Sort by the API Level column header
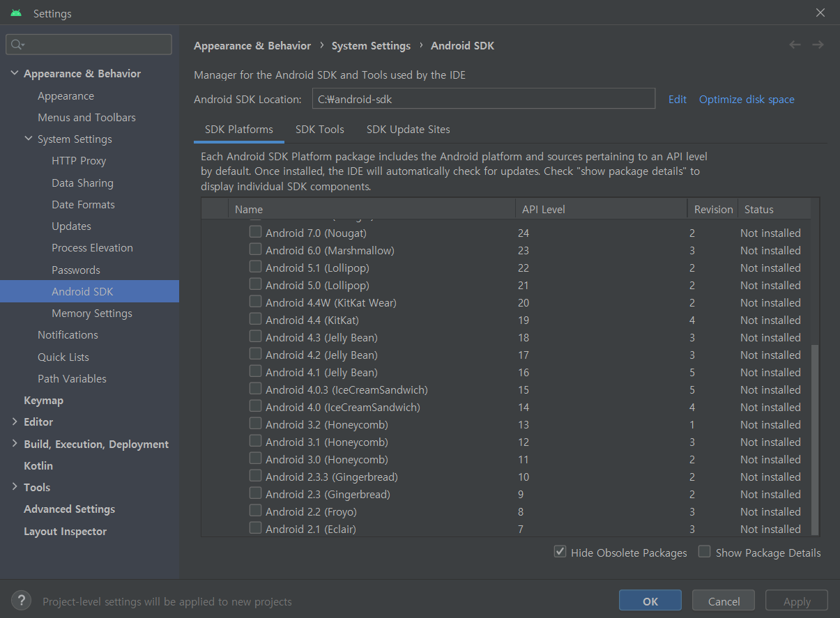Screen dimensions: 840x618 click(602, 209)
